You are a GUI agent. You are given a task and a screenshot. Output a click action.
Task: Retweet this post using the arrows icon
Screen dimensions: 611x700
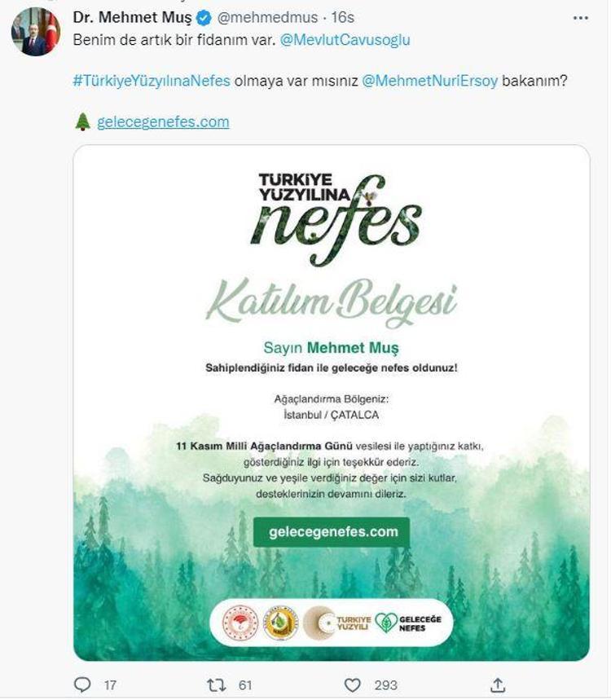coord(216,685)
